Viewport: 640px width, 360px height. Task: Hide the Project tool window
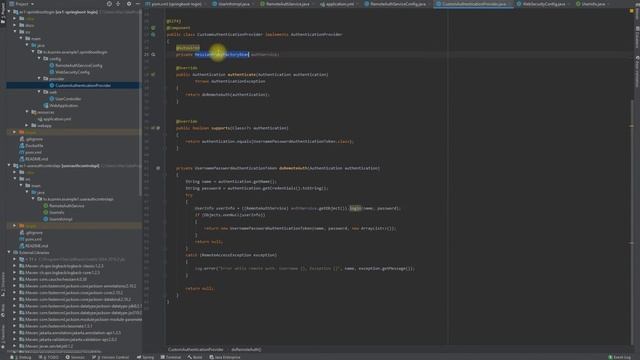coord(138,4)
